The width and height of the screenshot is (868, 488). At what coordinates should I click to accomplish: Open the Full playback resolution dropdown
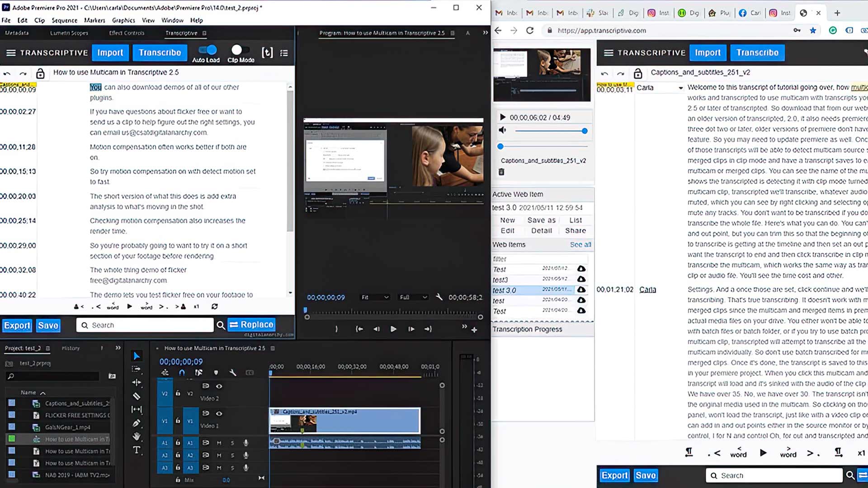click(x=413, y=297)
